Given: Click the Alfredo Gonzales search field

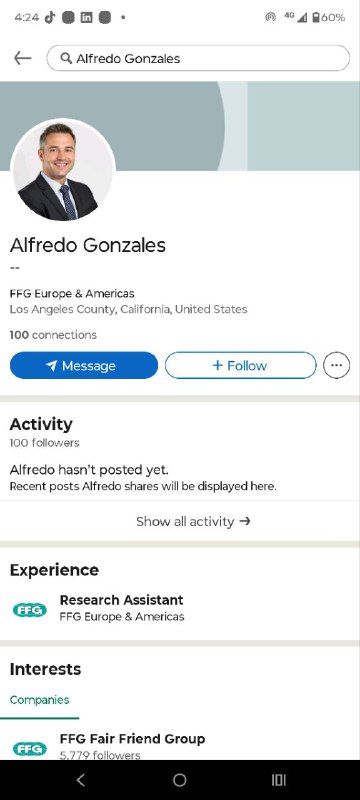Looking at the screenshot, I should click(198, 59).
